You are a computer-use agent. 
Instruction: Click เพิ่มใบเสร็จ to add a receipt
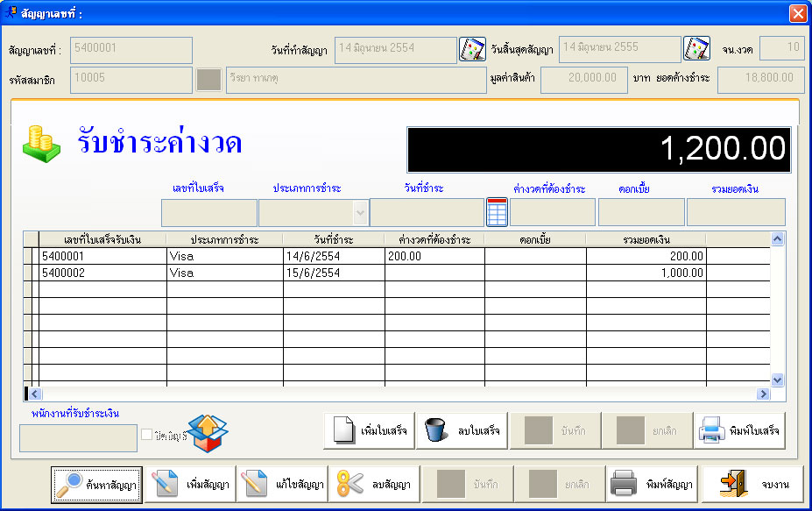370,430
